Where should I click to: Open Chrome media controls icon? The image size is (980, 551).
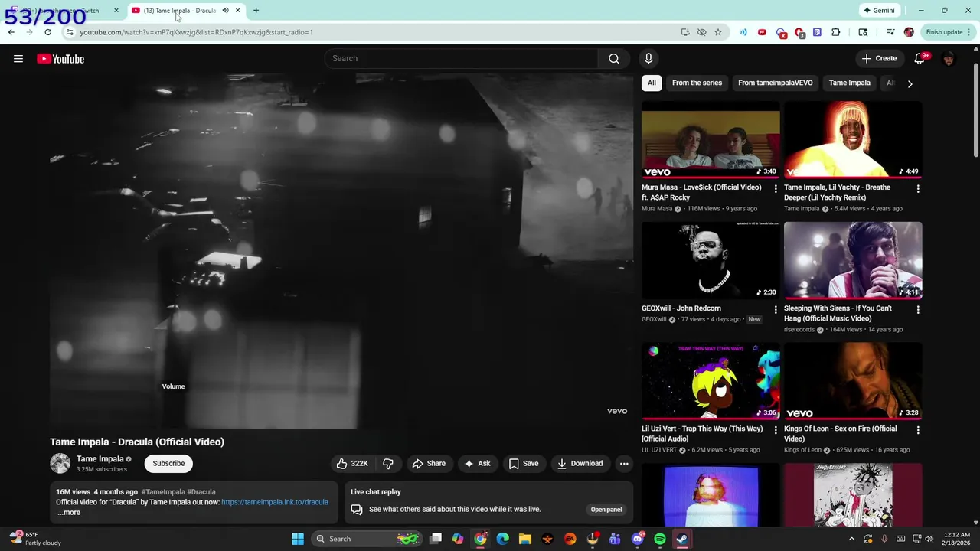pos(890,32)
